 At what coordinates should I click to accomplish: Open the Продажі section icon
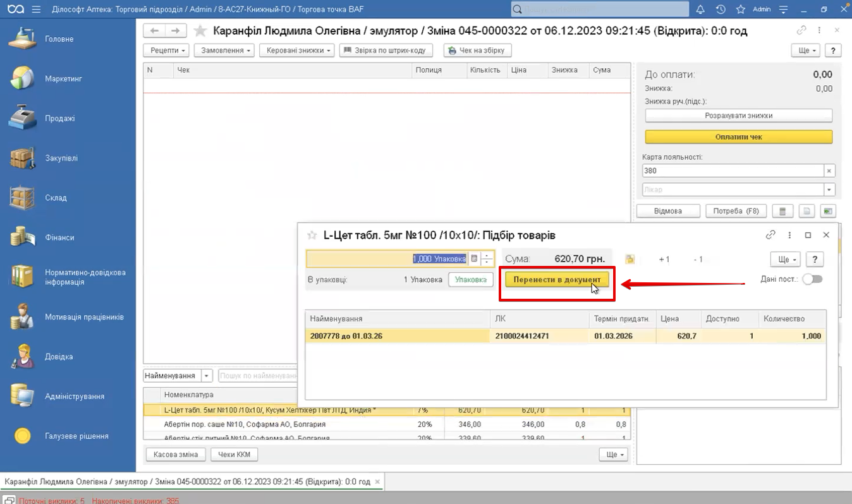pyautogui.click(x=23, y=118)
